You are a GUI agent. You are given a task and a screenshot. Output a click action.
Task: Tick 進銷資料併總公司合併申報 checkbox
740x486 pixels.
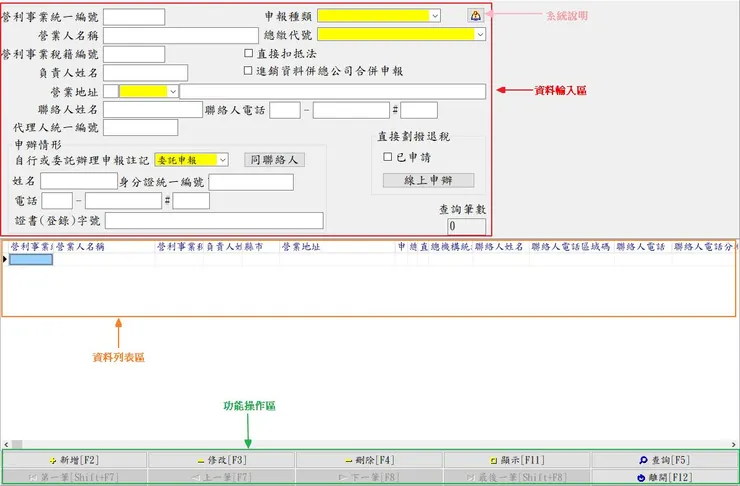tap(248, 70)
